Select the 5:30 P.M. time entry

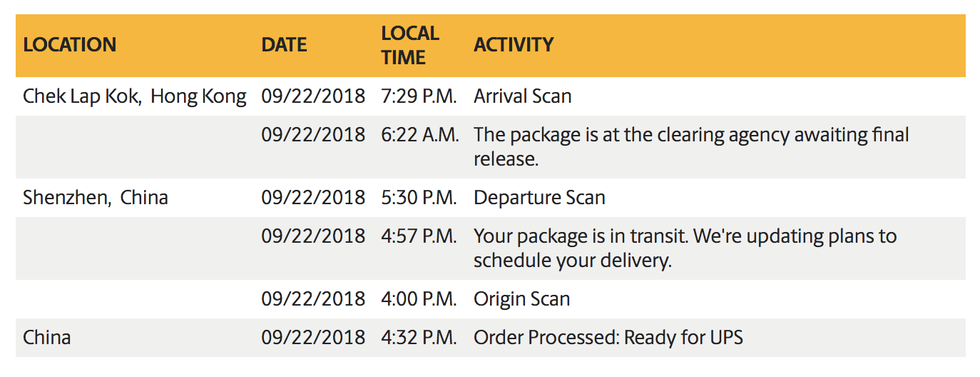pyautogui.click(x=419, y=197)
